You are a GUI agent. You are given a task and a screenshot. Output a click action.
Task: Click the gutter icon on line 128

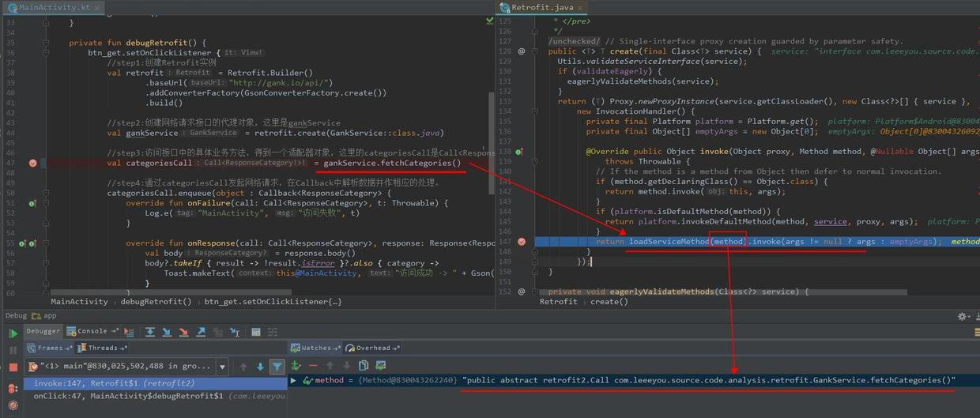pos(522,51)
